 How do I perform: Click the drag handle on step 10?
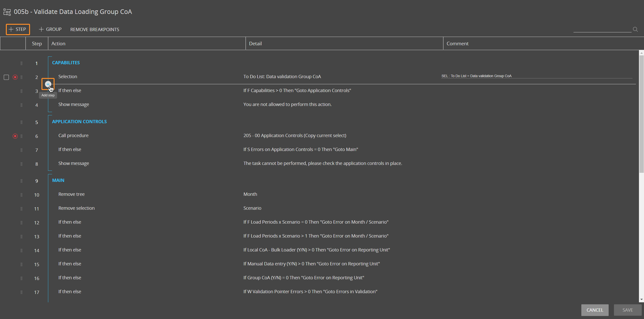21,195
